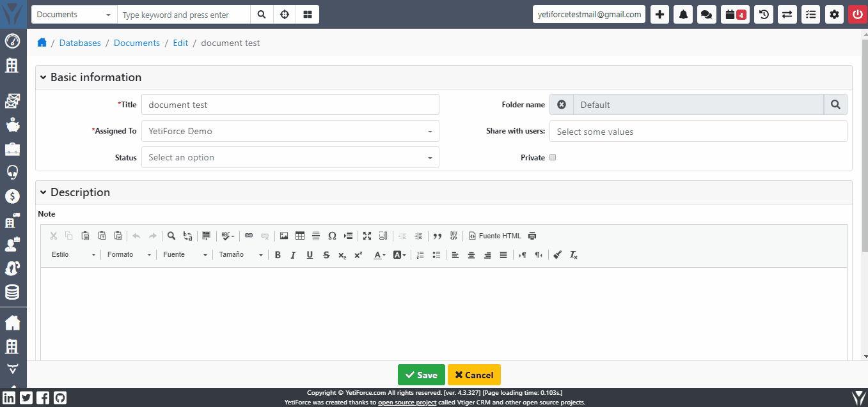868x407 pixels.
Task: Click the piggy bank sidebar icon
Action: [12, 126]
